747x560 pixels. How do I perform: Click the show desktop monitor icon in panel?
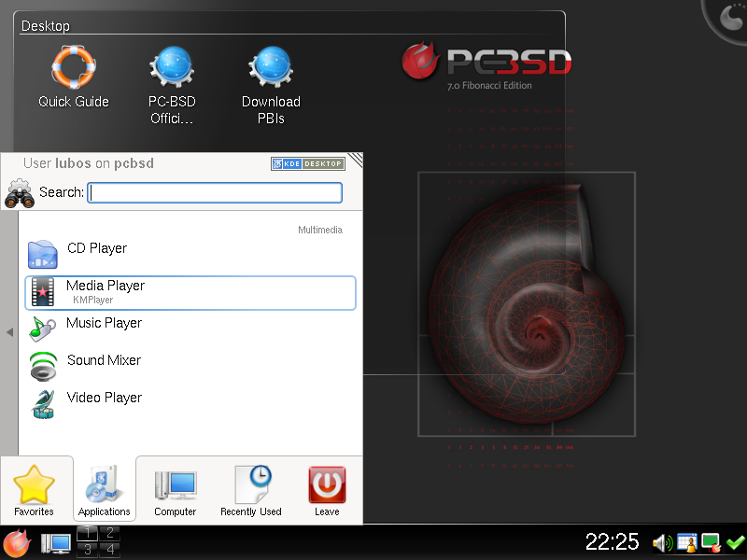coord(56,543)
